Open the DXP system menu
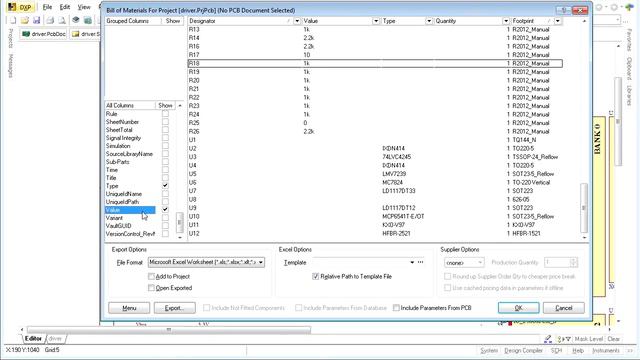The width and height of the screenshot is (640, 360). [x=20, y=7]
